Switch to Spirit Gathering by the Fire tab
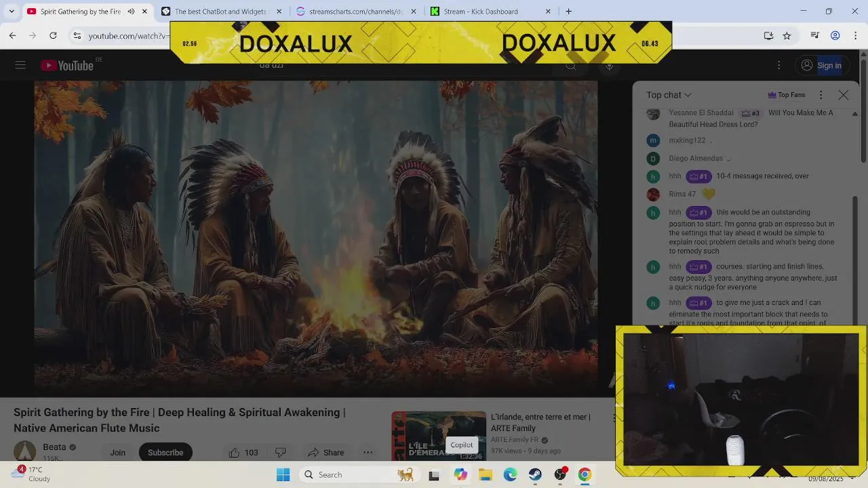This screenshot has width=868, height=488. click(80, 12)
